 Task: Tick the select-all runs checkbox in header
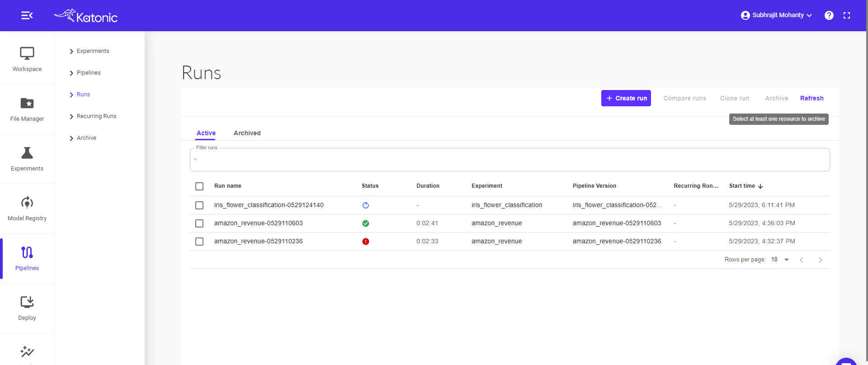tap(199, 186)
